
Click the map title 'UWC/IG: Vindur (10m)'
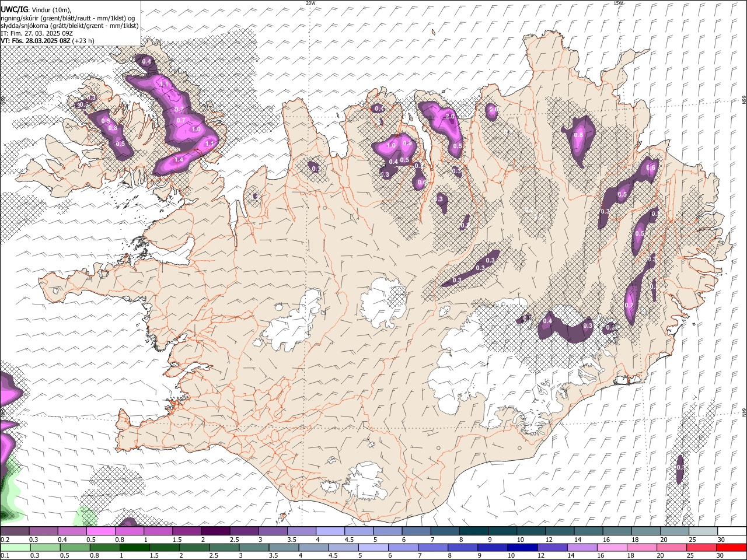[36, 10]
